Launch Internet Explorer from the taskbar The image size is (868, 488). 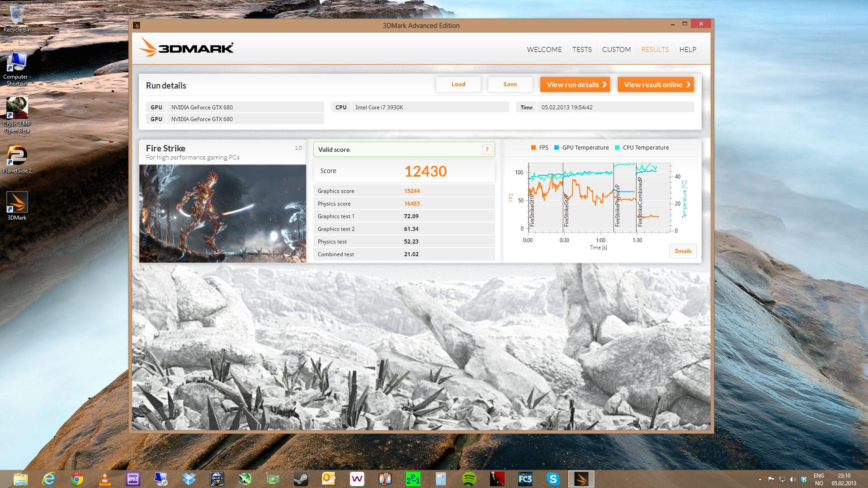(49, 479)
